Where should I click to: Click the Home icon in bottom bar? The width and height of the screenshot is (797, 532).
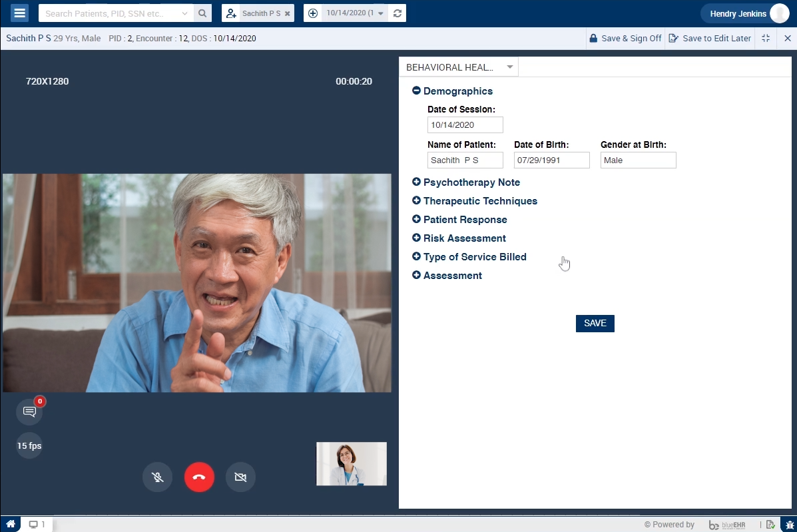coord(10,524)
